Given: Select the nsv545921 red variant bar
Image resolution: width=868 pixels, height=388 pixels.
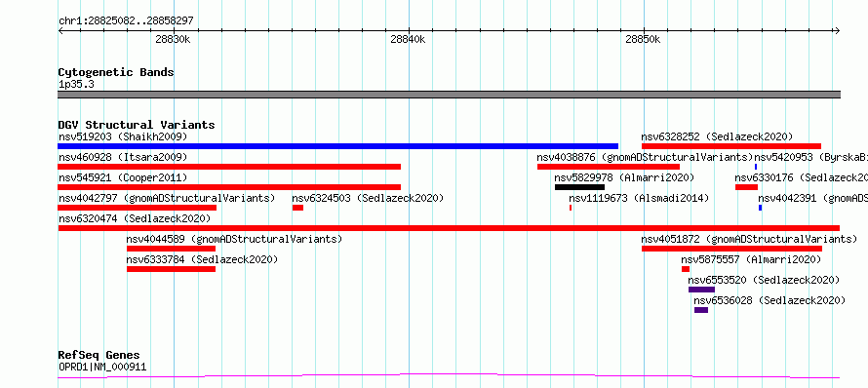Looking at the screenshot, I should [229, 187].
